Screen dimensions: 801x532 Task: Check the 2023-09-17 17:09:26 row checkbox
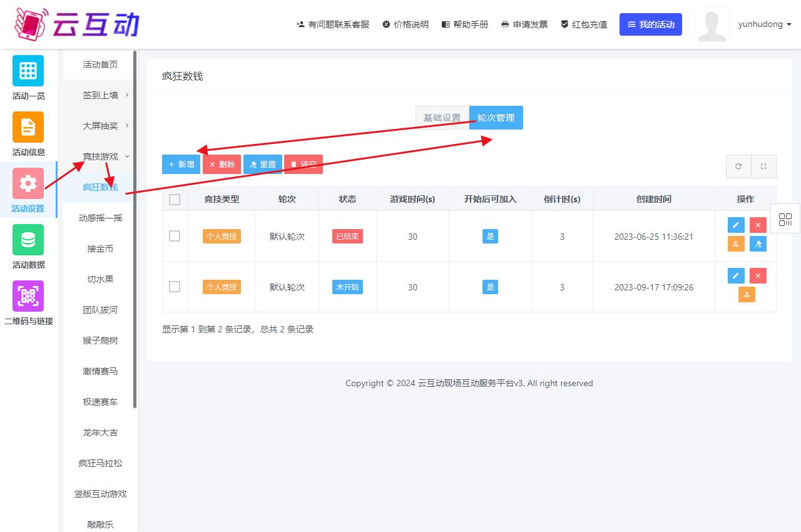point(175,287)
